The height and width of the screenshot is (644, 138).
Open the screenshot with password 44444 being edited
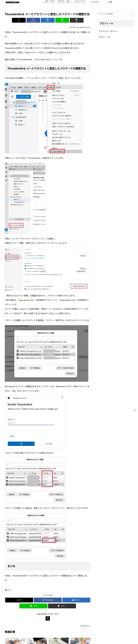(x=36, y=536)
